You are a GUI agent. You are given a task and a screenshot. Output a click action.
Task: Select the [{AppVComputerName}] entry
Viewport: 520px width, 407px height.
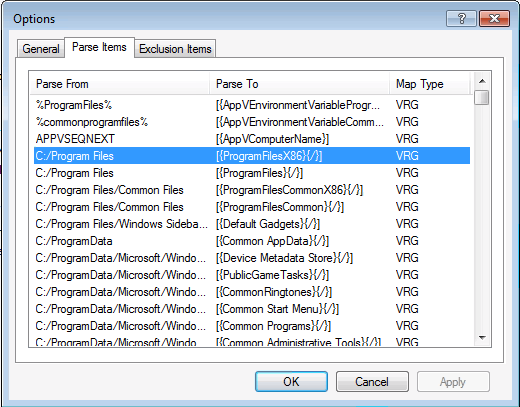coord(272,139)
